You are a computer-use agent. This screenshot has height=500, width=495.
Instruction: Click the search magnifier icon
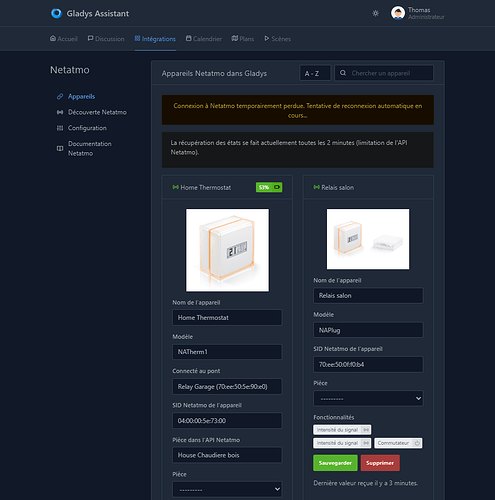point(343,73)
